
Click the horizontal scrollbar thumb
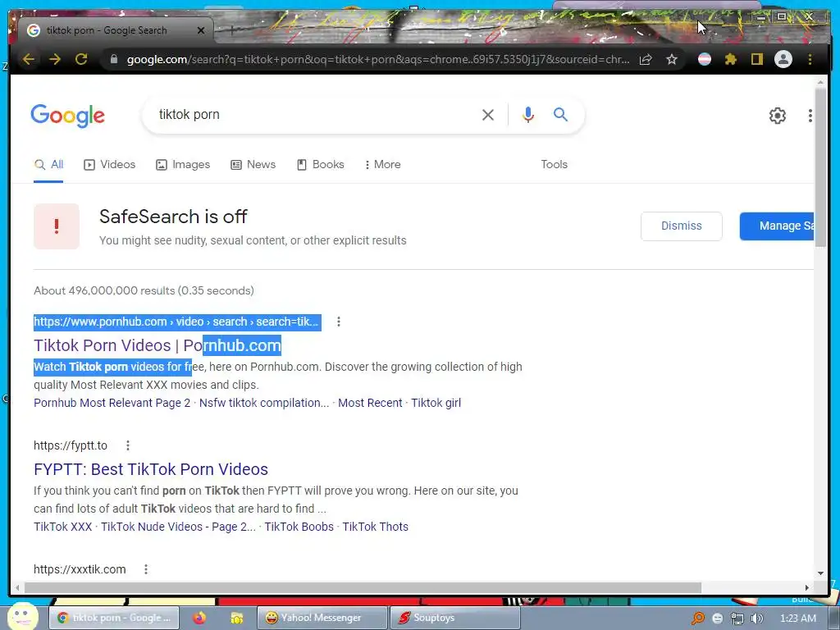362,587
